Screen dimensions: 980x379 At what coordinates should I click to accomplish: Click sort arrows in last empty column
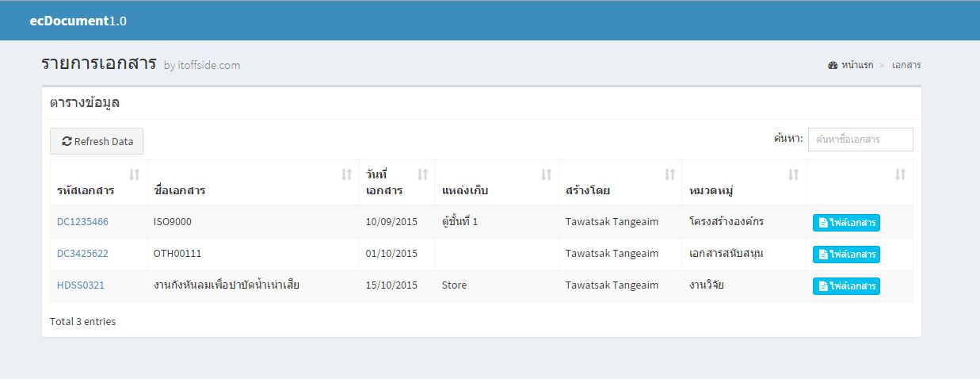900,174
